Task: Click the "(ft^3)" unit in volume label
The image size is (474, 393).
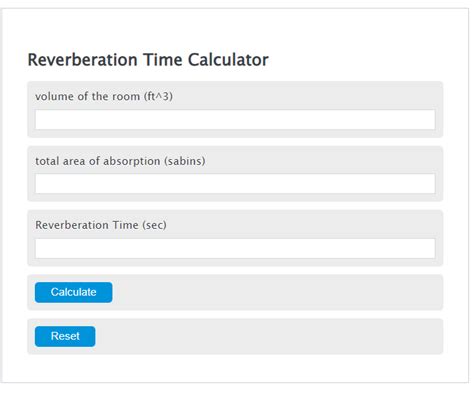Action: click(158, 96)
